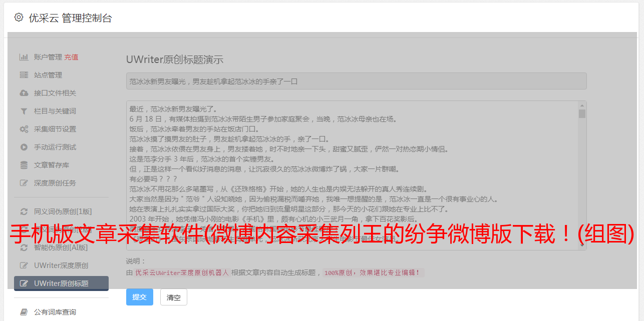Open 接口文件相关 cloud upload icon
Screen dimensions: 644x321
tap(24, 93)
